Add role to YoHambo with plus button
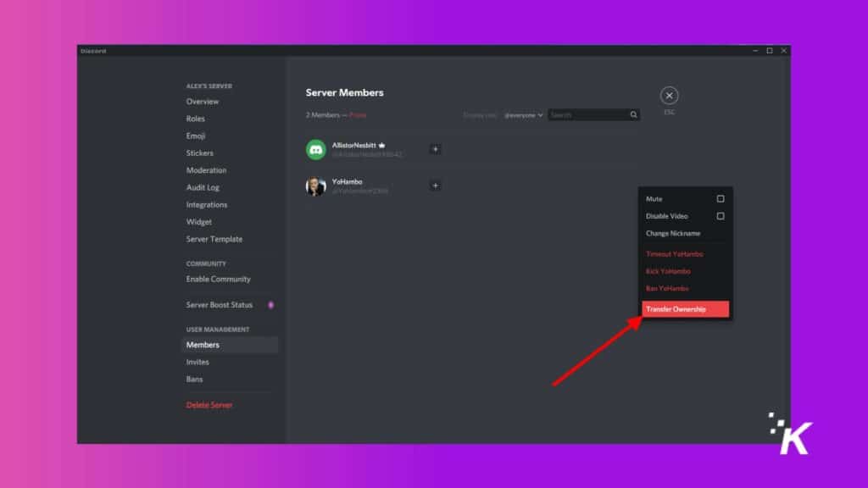The image size is (868, 488). [435, 186]
